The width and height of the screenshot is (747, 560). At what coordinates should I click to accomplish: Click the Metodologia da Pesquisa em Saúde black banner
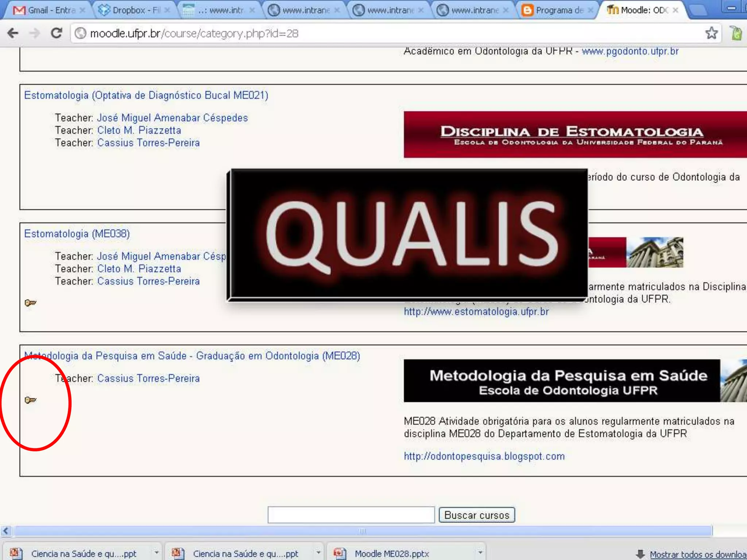pos(562,381)
